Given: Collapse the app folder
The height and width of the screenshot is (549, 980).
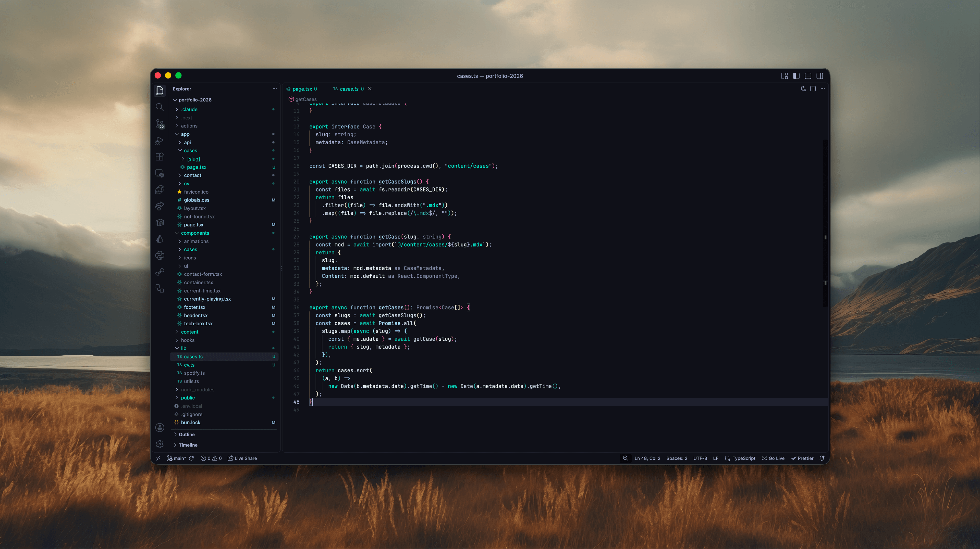Looking at the screenshot, I should point(225,134).
